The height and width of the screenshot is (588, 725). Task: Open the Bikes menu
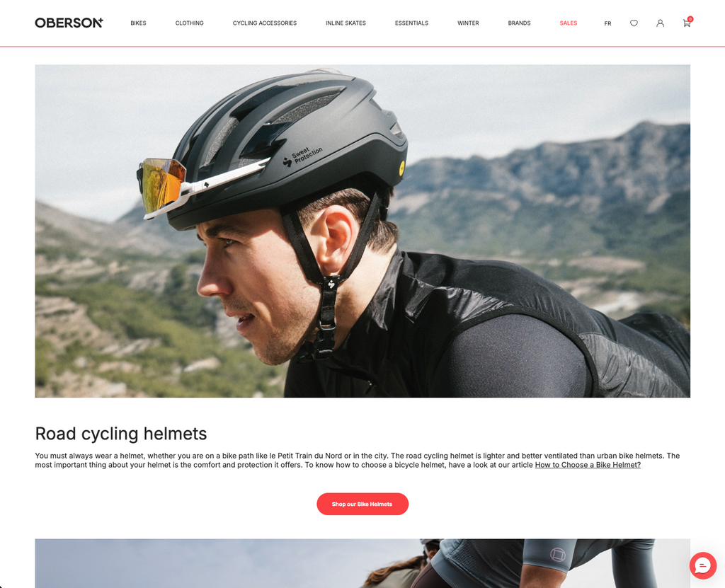[x=138, y=23]
